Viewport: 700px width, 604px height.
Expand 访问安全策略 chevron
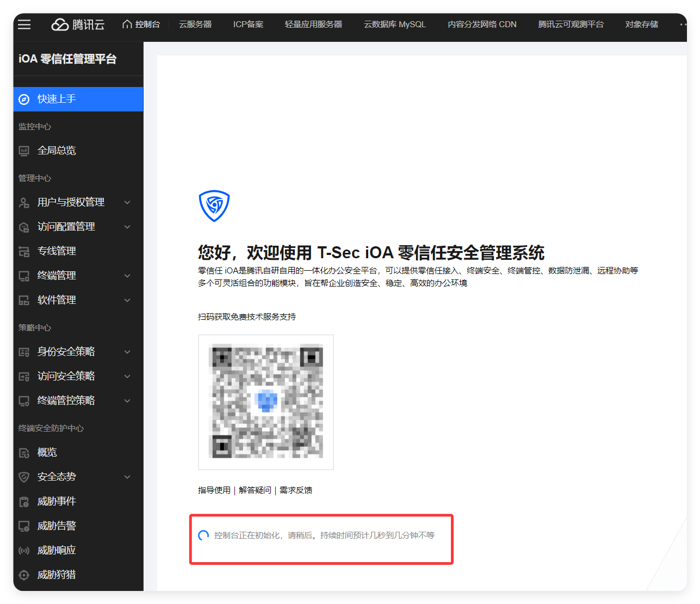pyautogui.click(x=127, y=376)
